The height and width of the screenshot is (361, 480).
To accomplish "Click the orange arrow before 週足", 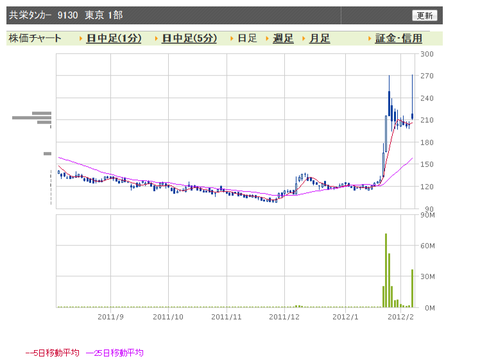I will (x=267, y=39).
